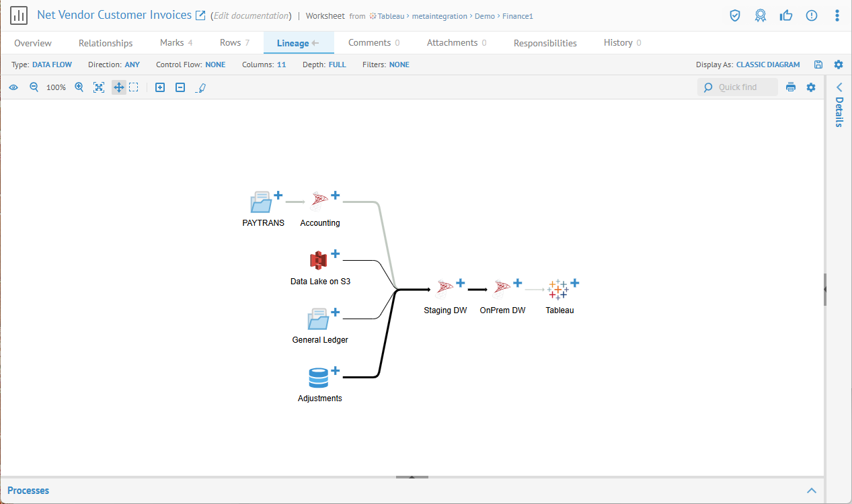Click the Edit documentation link

251,15
